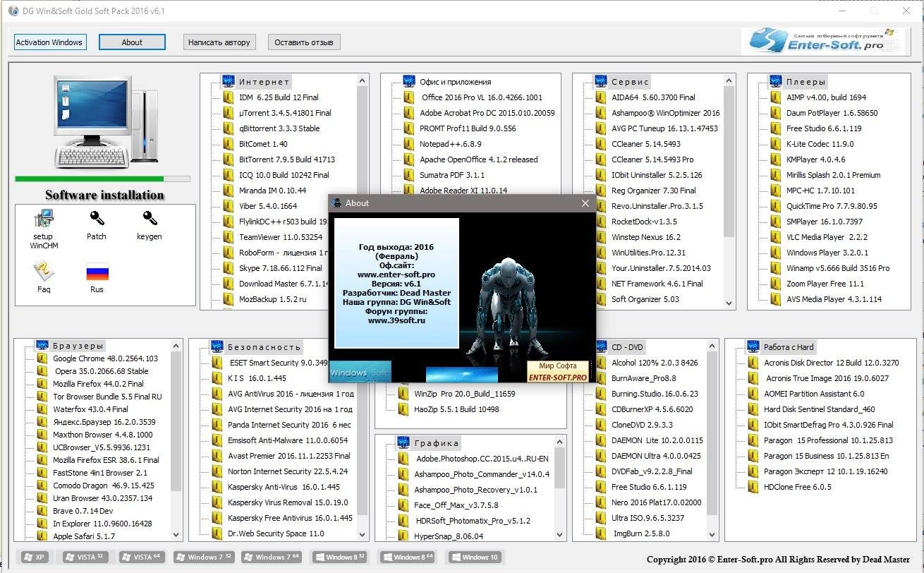Click down arrow of Браузеры scrollbar

[x=176, y=536]
